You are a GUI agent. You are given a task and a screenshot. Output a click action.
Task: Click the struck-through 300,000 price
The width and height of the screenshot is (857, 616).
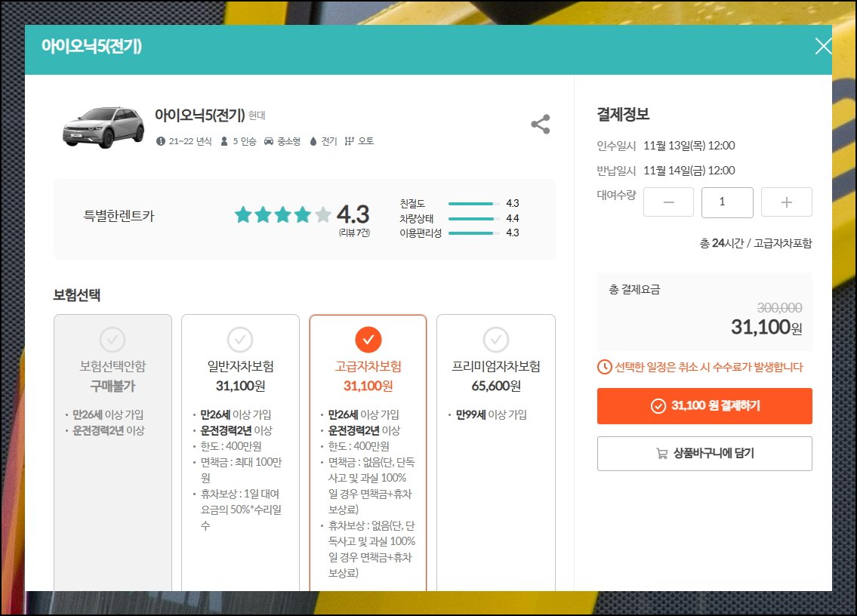coord(779,308)
